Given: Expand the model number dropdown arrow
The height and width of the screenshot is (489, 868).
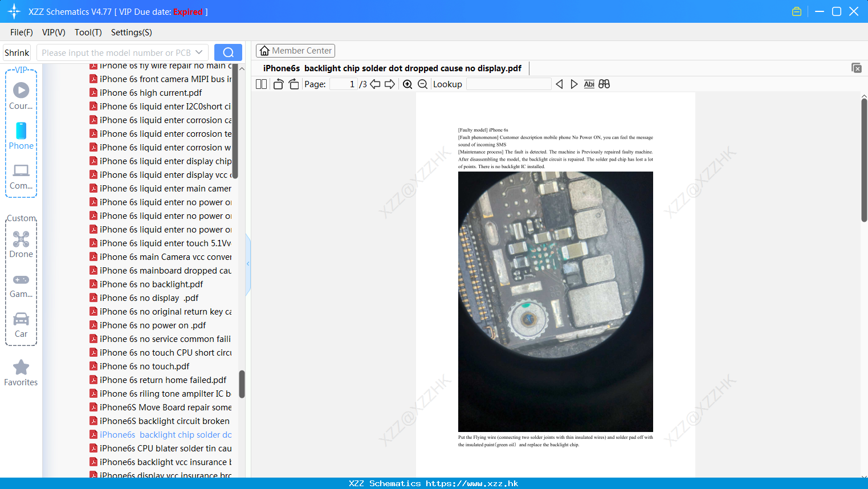Looking at the screenshot, I should coord(199,52).
